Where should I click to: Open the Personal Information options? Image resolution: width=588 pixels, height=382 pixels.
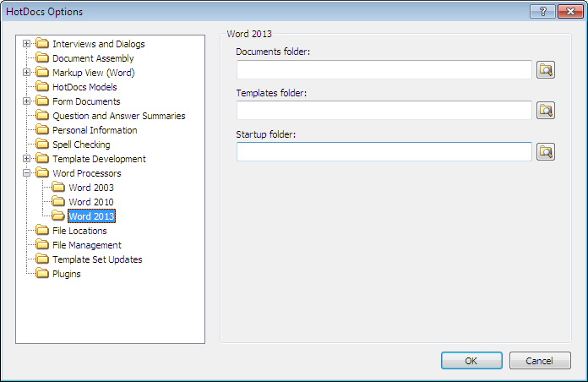pyautogui.click(x=95, y=130)
